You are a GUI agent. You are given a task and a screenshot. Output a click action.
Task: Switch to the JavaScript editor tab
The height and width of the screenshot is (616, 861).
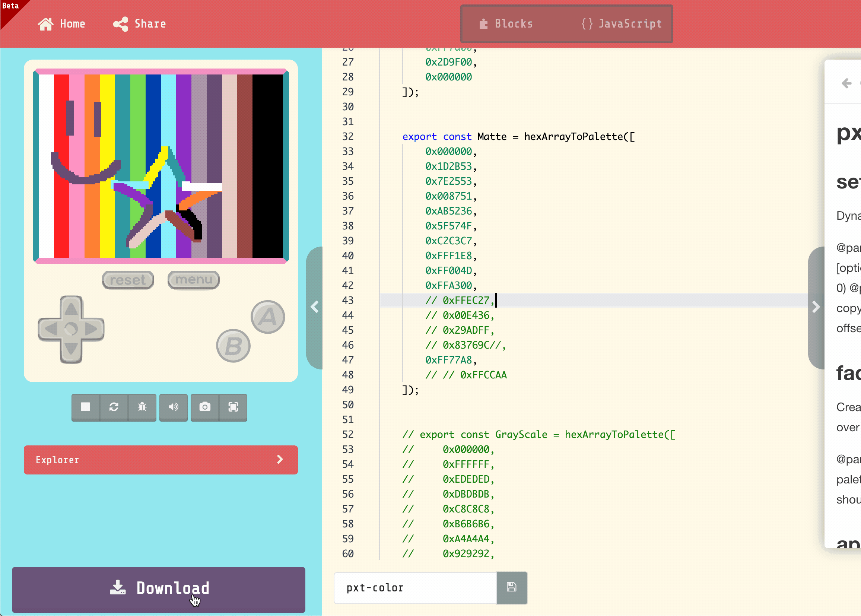(622, 24)
